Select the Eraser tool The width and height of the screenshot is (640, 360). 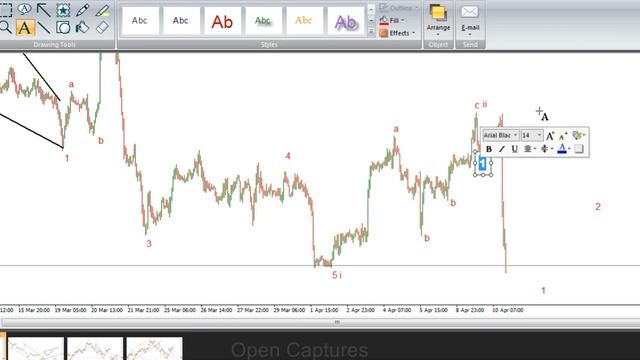[x=102, y=28]
